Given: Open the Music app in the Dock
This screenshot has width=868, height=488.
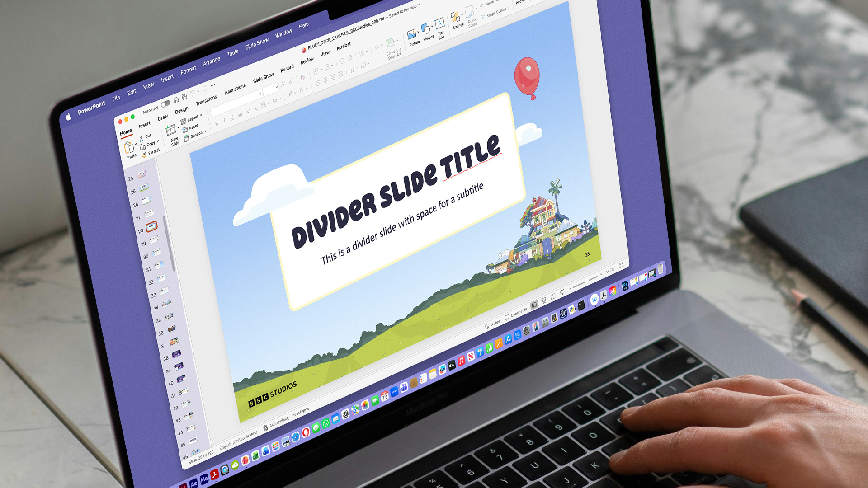Looking at the screenshot, I should [x=461, y=361].
